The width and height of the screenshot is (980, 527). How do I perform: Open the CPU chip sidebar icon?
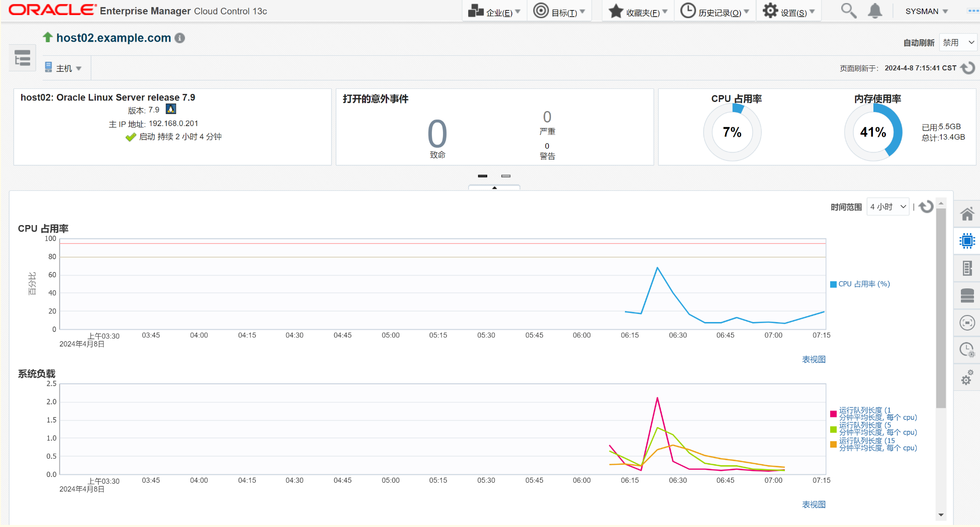967,241
